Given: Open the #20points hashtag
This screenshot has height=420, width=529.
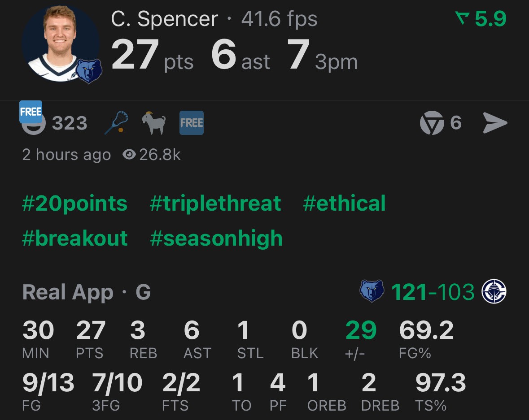Looking at the screenshot, I should click(74, 203).
